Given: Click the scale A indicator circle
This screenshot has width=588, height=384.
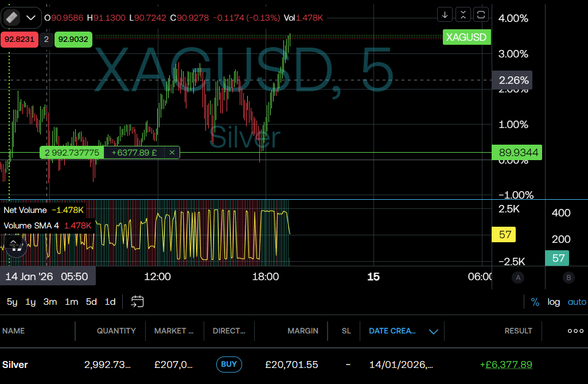Looking at the screenshot, I should (x=518, y=278).
